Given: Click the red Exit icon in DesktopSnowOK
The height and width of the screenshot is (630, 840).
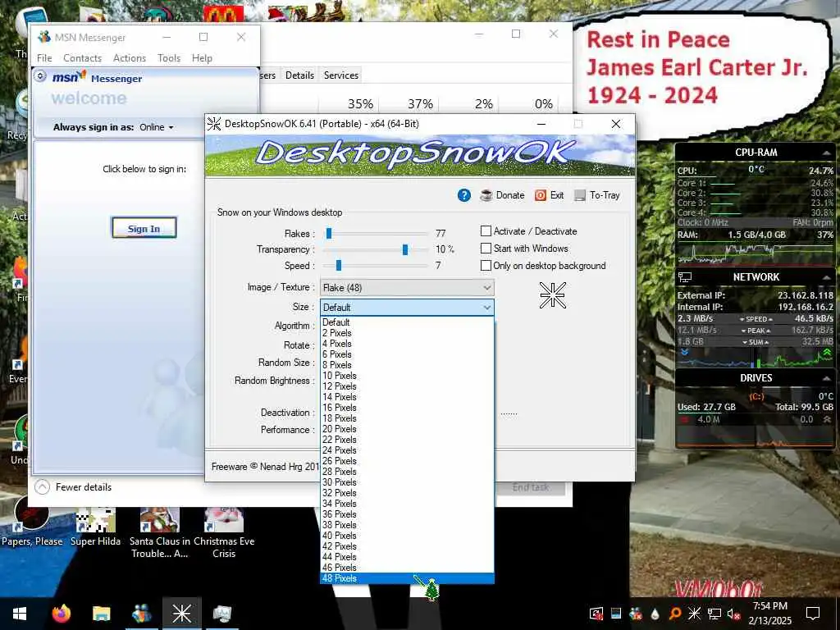Looking at the screenshot, I should tap(541, 195).
